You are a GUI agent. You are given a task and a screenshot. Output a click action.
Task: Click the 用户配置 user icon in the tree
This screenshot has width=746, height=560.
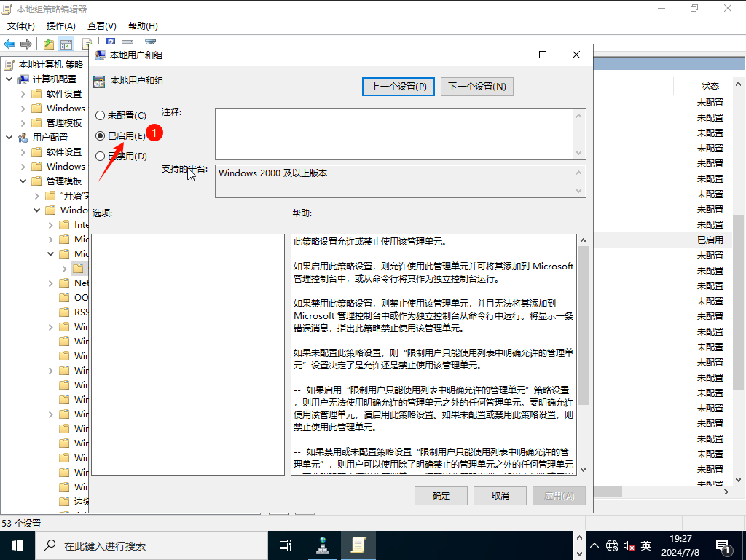(23, 138)
